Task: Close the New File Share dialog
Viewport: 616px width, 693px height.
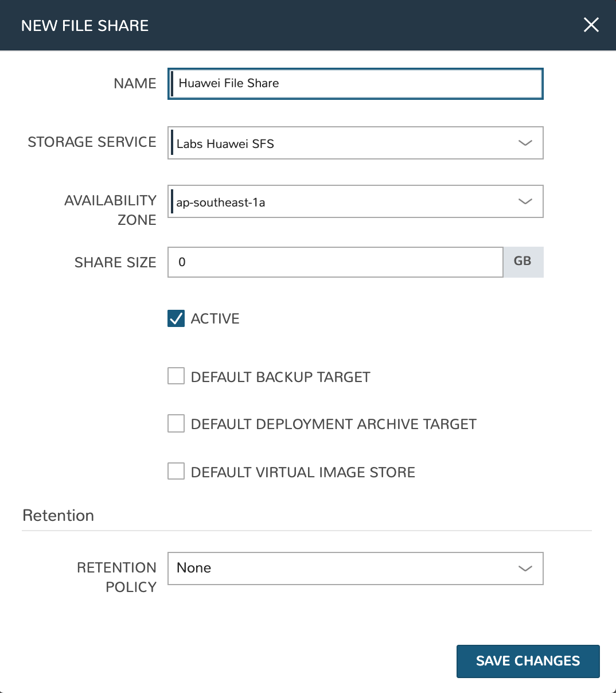Action: 591,25
